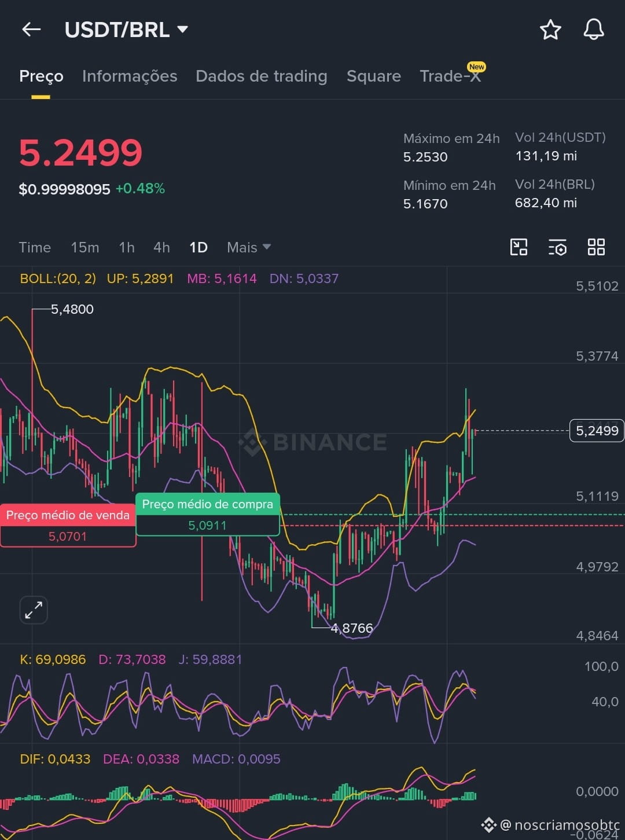Click the current price 5.2499
Viewport: 625px width, 840px height.
point(80,153)
